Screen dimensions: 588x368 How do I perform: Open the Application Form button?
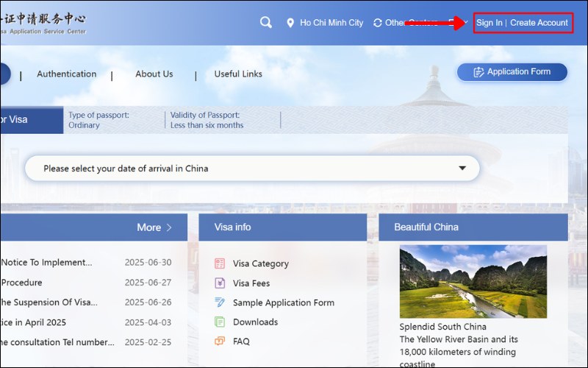tap(512, 71)
